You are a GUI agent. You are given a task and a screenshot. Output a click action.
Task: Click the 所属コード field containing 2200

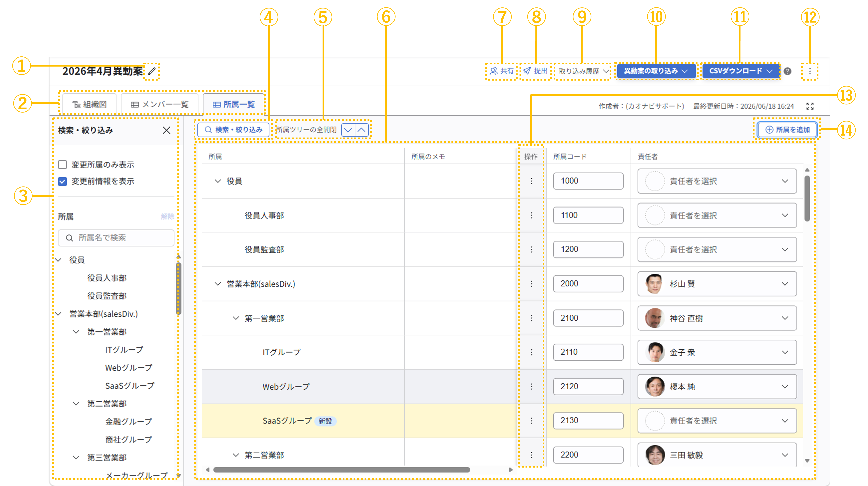[588, 455]
